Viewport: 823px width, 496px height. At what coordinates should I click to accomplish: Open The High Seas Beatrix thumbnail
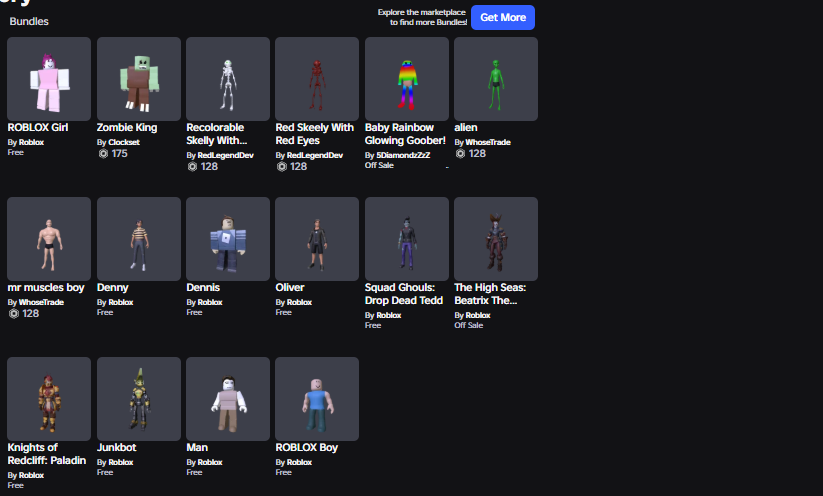[496, 239]
